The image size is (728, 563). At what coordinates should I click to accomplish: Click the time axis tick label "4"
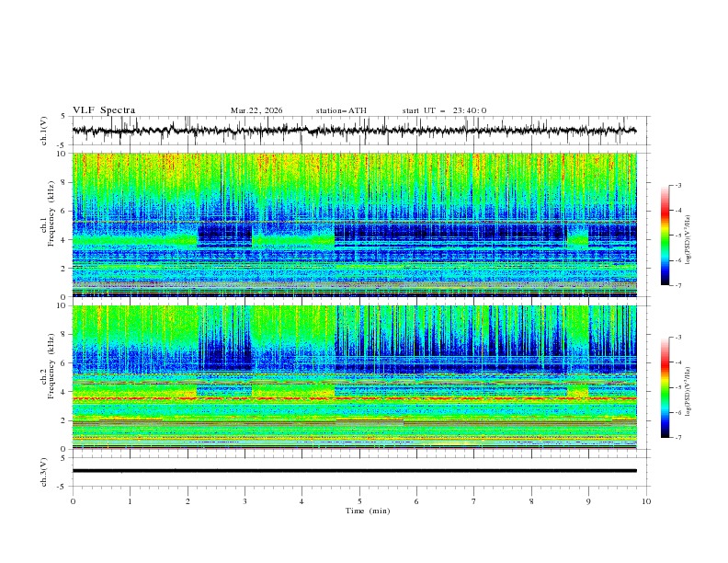(x=301, y=501)
